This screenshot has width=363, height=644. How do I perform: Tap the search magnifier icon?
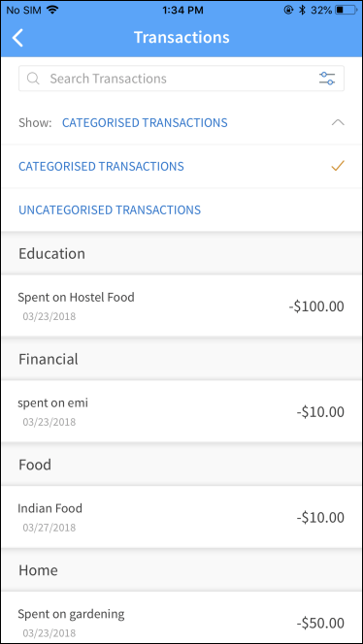tap(33, 78)
